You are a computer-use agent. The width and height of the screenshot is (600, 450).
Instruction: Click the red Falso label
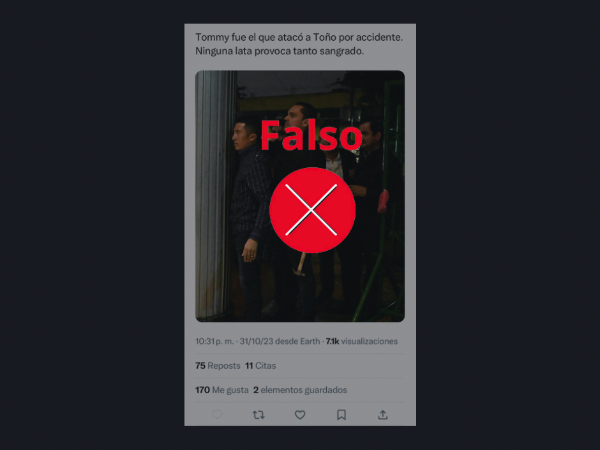coord(311,135)
